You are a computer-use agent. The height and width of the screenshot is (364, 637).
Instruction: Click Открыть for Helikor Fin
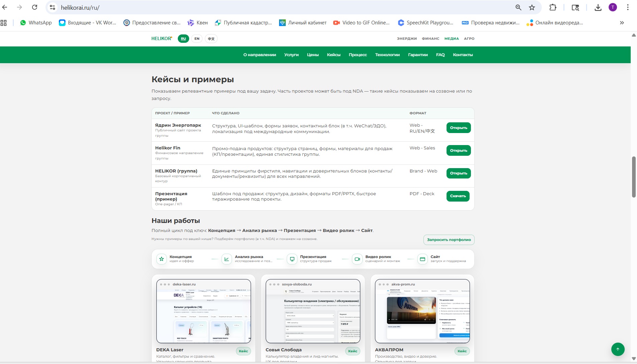tap(459, 150)
